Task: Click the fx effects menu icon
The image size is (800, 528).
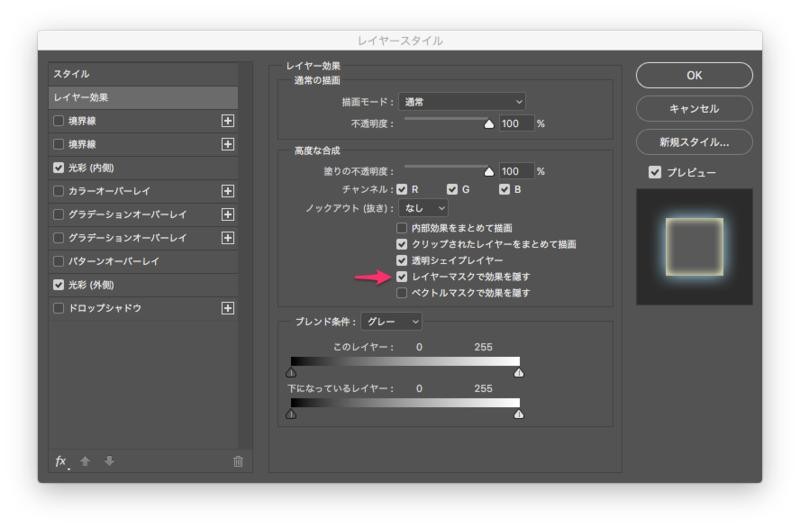Action: click(61, 461)
